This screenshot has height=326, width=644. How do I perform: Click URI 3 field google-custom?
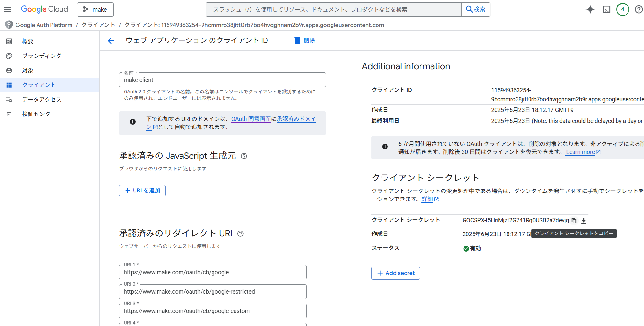point(213,311)
